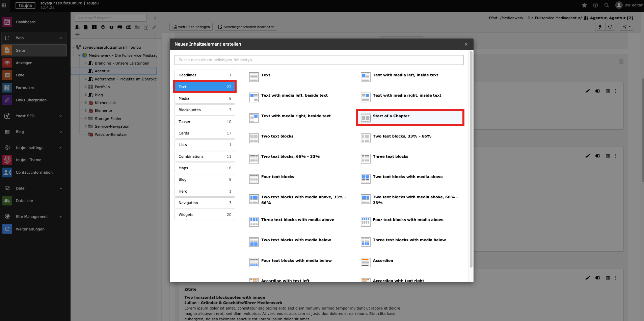Click the bookmarks star icon in top bar
The image size is (644, 321).
click(x=584, y=5)
